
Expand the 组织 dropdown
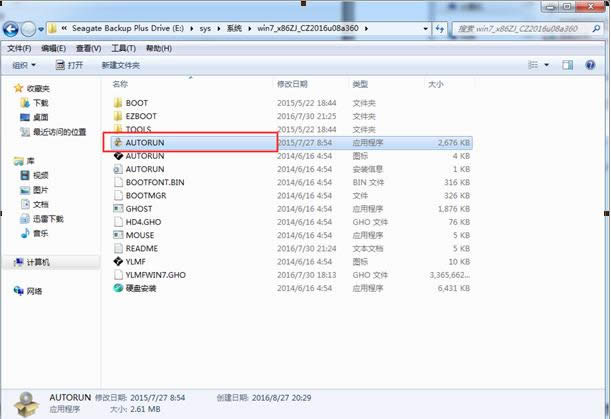(24, 65)
